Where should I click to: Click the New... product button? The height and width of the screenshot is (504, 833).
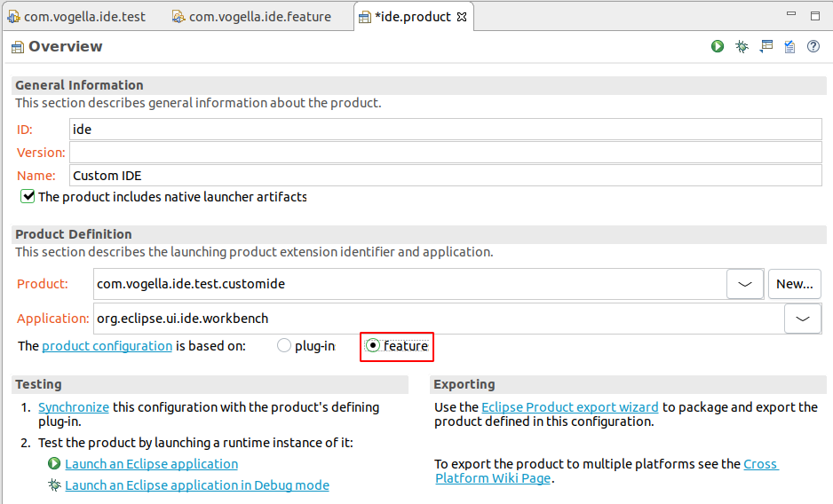click(x=795, y=284)
